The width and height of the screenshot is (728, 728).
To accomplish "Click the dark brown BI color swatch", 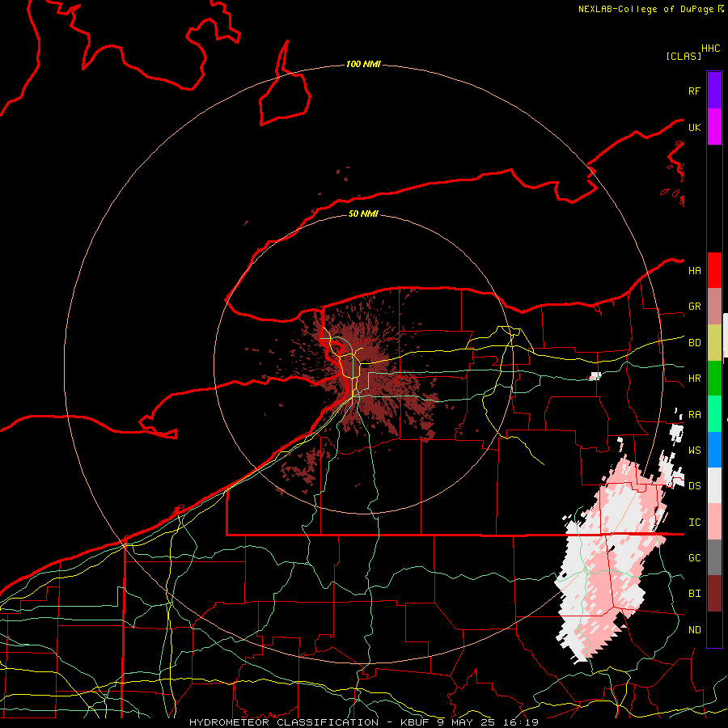I will click(x=714, y=594).
